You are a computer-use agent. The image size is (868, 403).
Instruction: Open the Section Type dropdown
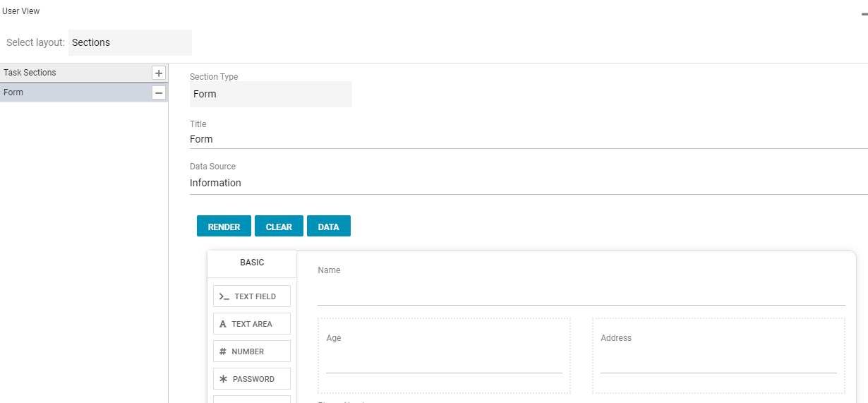[x=271, y=94]
